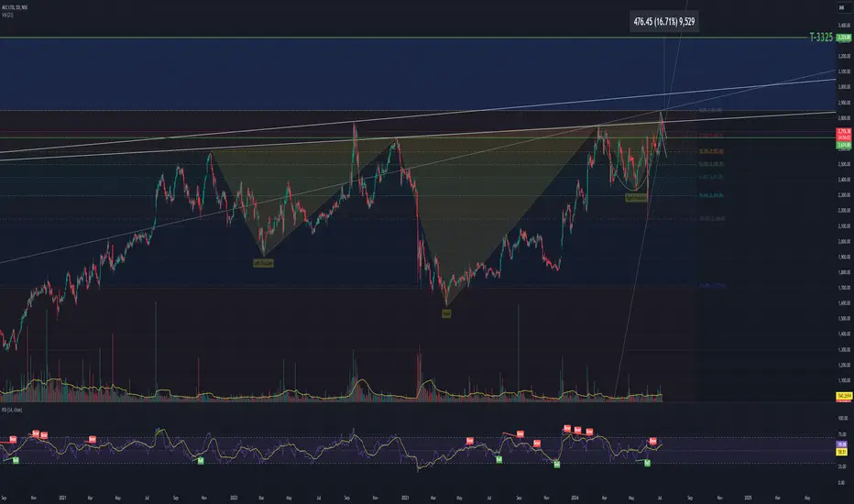
Task: Select the Vol indicator legend
Action: [x=7, y=15]
